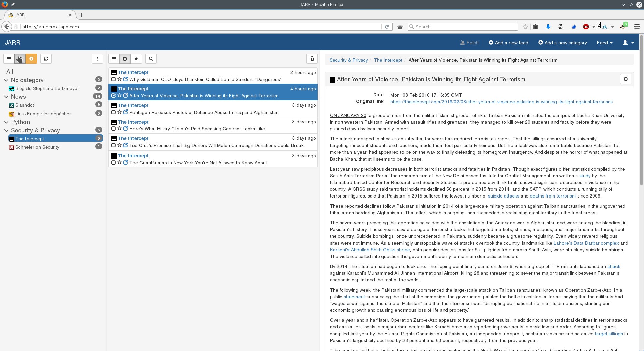
Task: Open Guantánamo article external link icon
Action: point(126,163)
